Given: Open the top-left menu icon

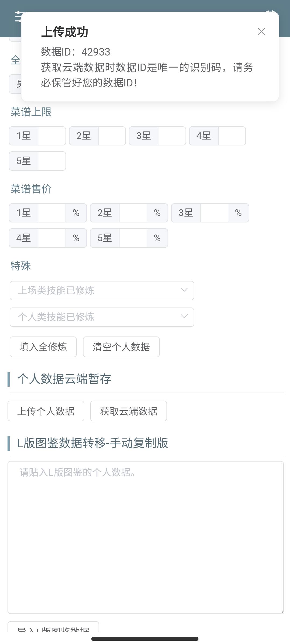Looking at the screenshot, I should 18,17.
